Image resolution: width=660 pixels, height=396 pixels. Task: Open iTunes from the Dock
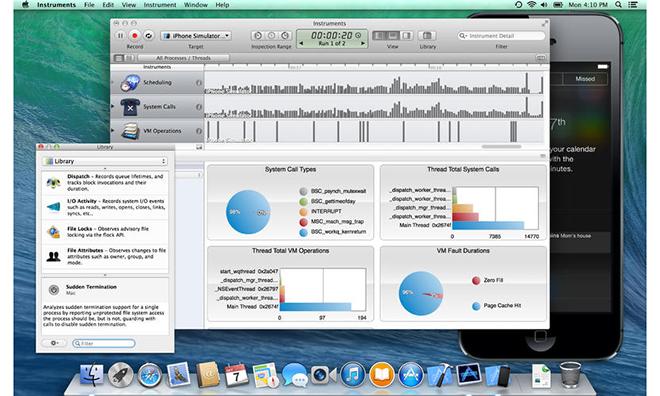click(353, 375)
